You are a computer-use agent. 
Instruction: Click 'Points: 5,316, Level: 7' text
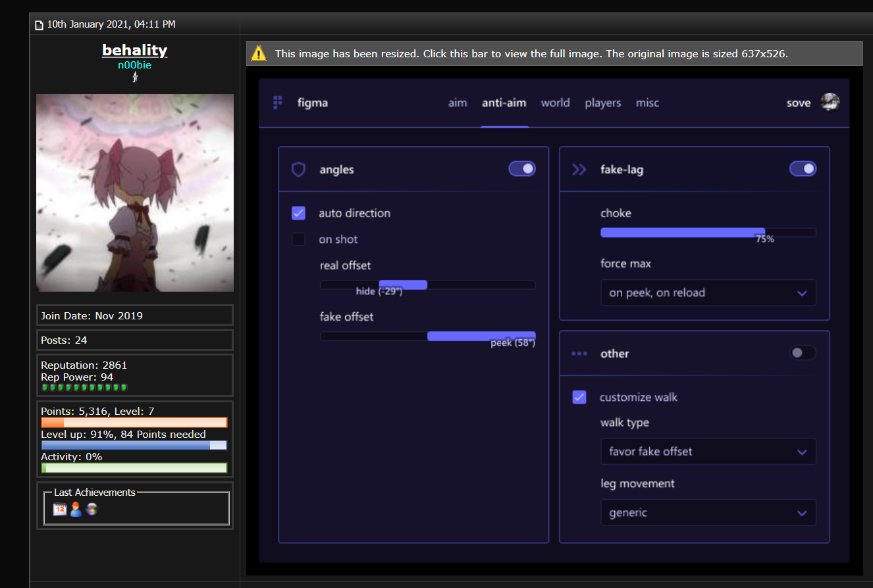coord(97,411)
